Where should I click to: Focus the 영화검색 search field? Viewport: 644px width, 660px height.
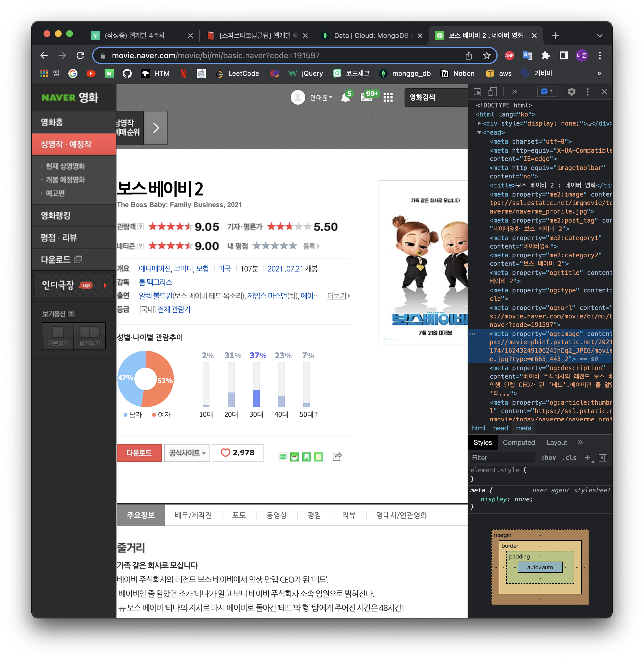pos(436,98)
